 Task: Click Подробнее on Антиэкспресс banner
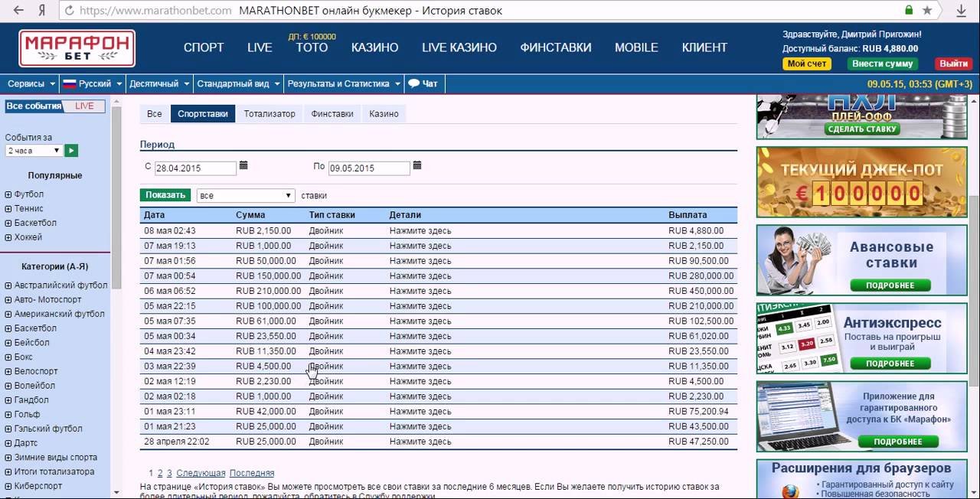(x=890, y=364)
